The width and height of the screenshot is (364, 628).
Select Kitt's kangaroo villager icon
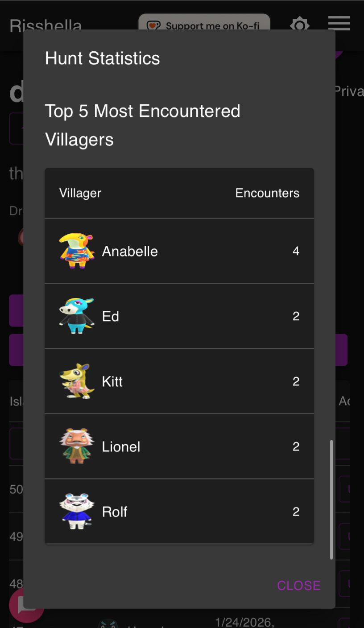[x=77, y=381]
